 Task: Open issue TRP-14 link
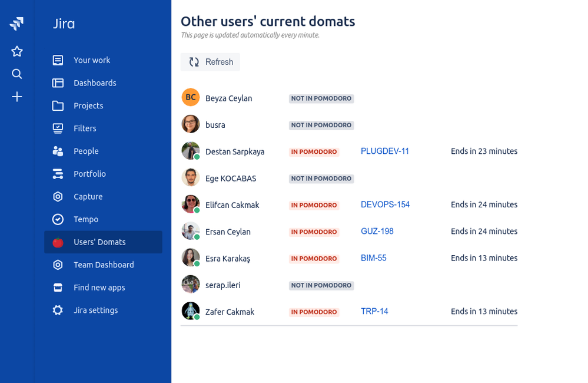pos(374,311)
